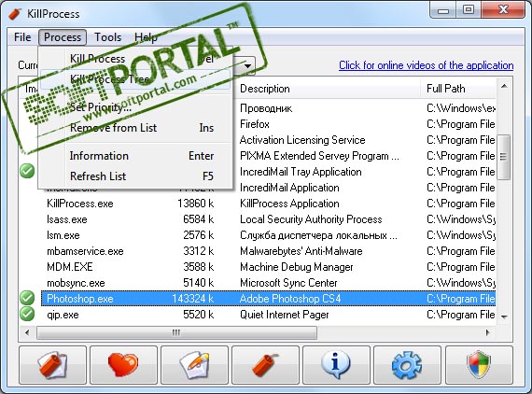Click the horizontal scrollbar thumb

coord(176,332)
